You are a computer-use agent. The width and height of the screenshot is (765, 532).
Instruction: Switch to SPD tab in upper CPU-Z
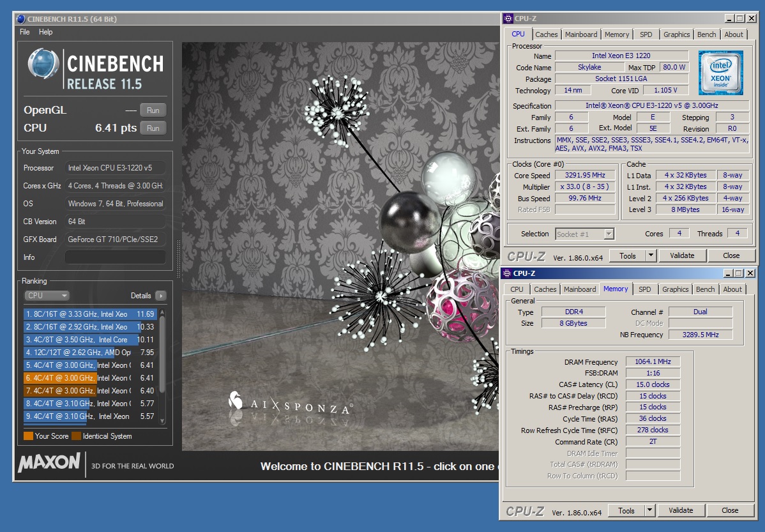[x=646, y=34]
